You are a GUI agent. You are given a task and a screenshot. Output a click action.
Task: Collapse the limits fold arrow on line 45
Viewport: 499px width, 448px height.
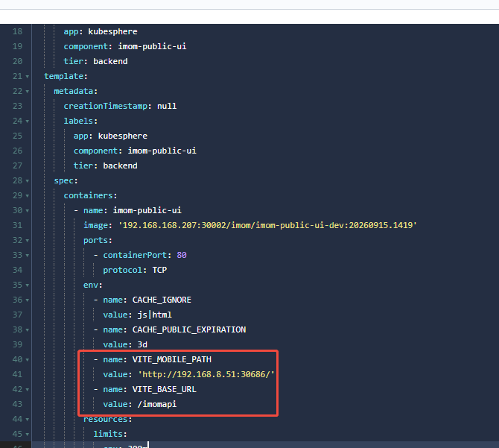pos(28,435)
